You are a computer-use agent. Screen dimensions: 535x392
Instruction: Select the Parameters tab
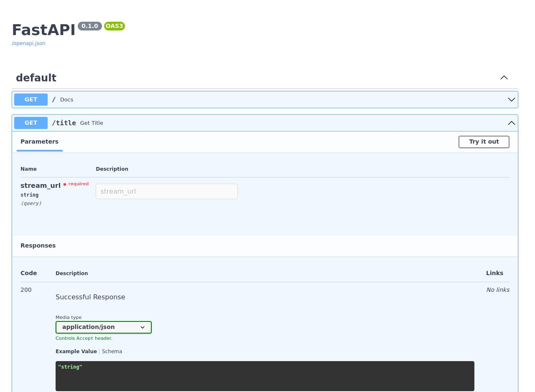click(x=40, y=142)
